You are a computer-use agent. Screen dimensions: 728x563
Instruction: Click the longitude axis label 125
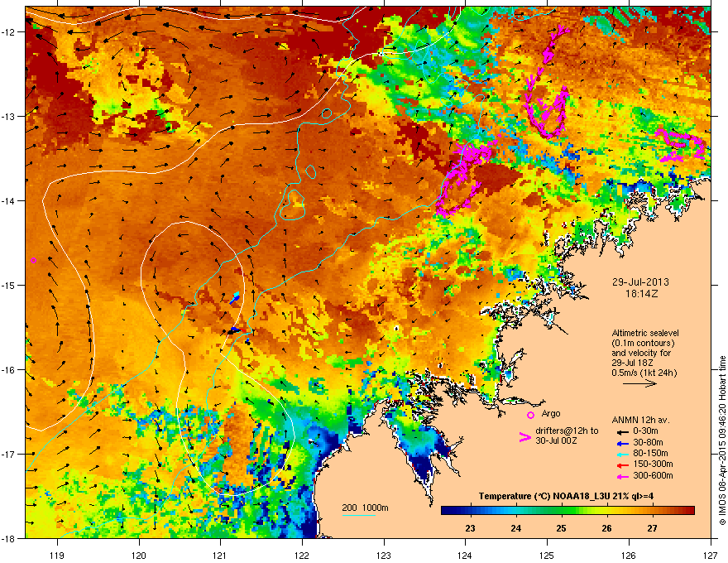[x=547, y=555]
